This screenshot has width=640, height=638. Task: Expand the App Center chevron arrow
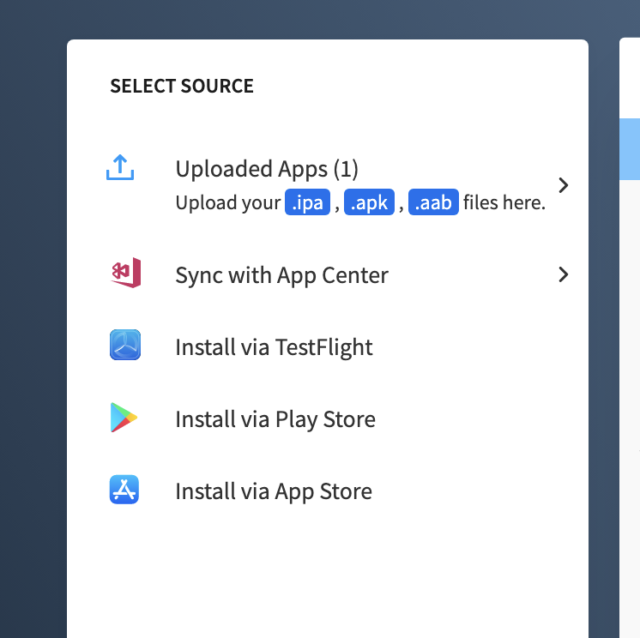click(563, 275)
